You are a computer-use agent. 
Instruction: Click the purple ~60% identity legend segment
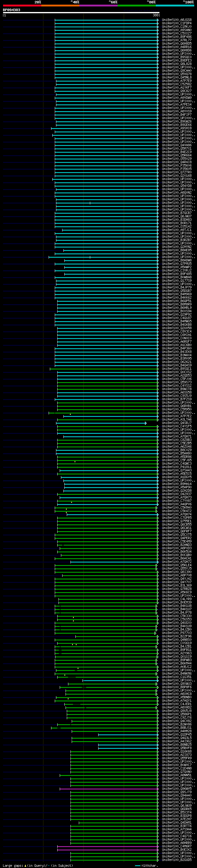[x=98, y=6]
